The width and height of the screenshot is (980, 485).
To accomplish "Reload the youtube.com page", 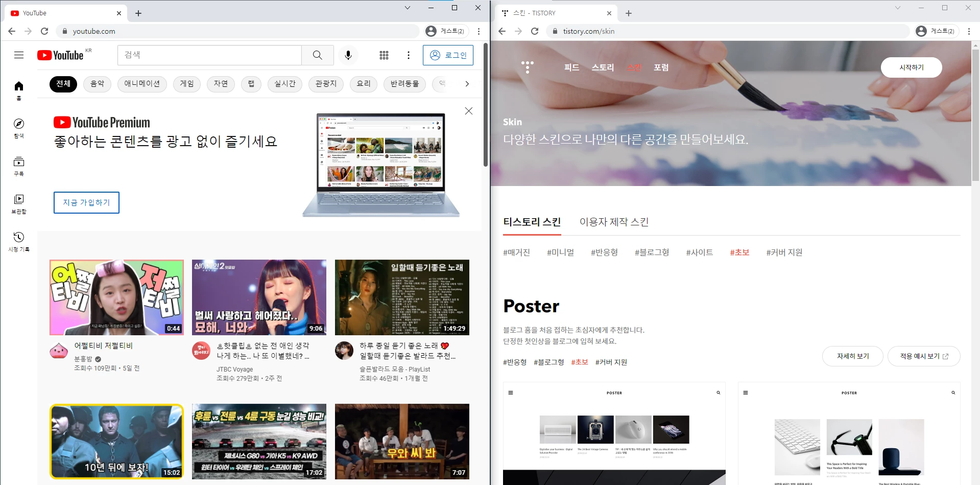I will coord(44,31).
